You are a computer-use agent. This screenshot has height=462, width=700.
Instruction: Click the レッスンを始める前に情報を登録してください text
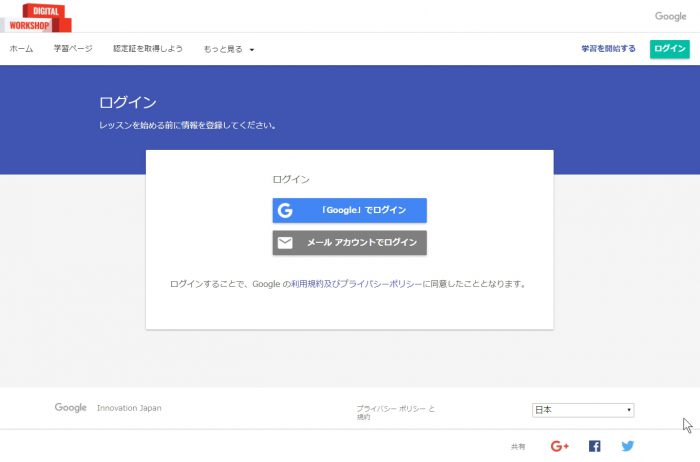coord(188,125)
